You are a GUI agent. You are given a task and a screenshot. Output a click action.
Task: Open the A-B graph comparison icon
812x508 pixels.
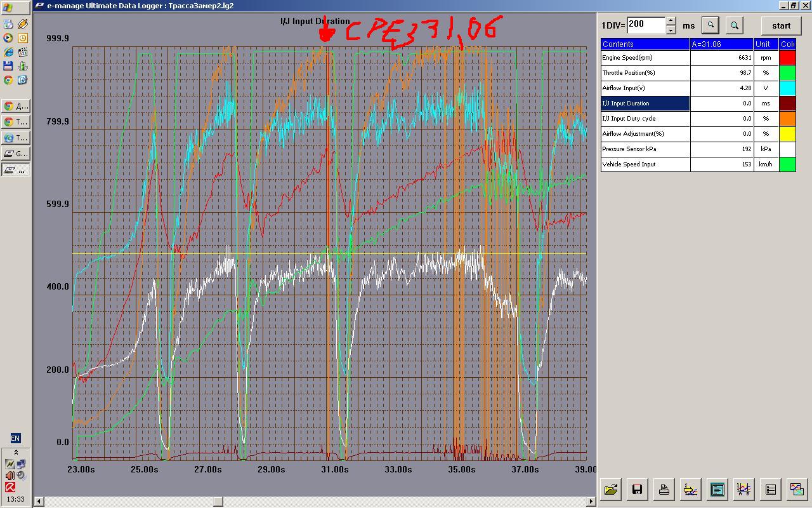743,490
